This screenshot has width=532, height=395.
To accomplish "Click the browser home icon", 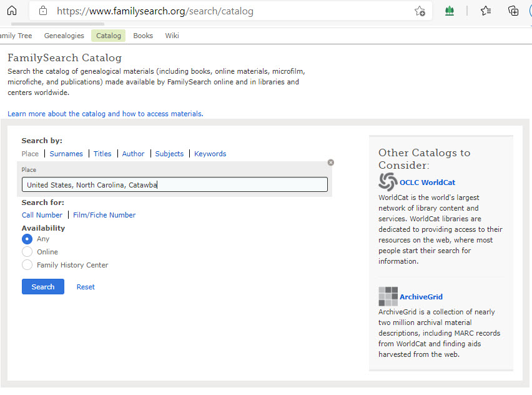I will 12,11.
